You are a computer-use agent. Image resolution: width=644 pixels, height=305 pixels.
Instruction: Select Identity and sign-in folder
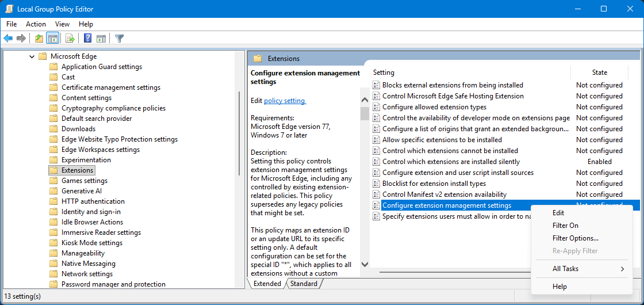(x=91, y=212)
